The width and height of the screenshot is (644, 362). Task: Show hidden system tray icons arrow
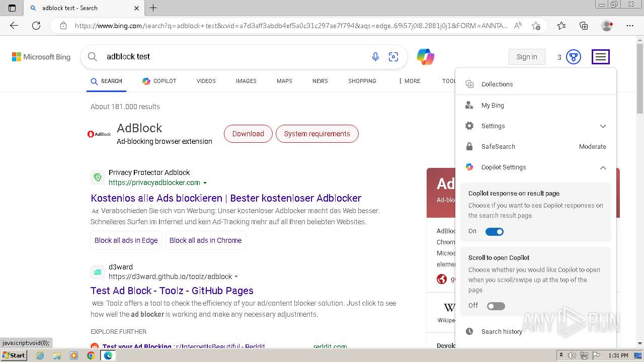point(561,355)
